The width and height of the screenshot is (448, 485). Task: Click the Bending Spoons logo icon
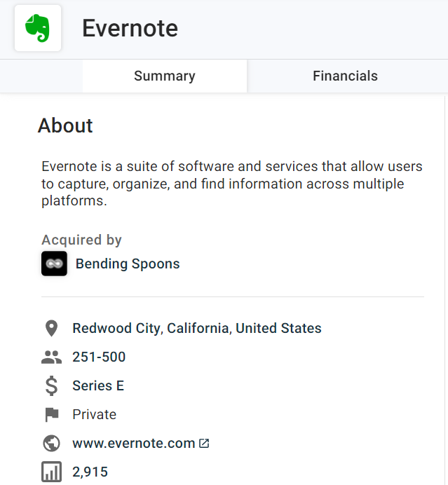(x=54, y=264)
